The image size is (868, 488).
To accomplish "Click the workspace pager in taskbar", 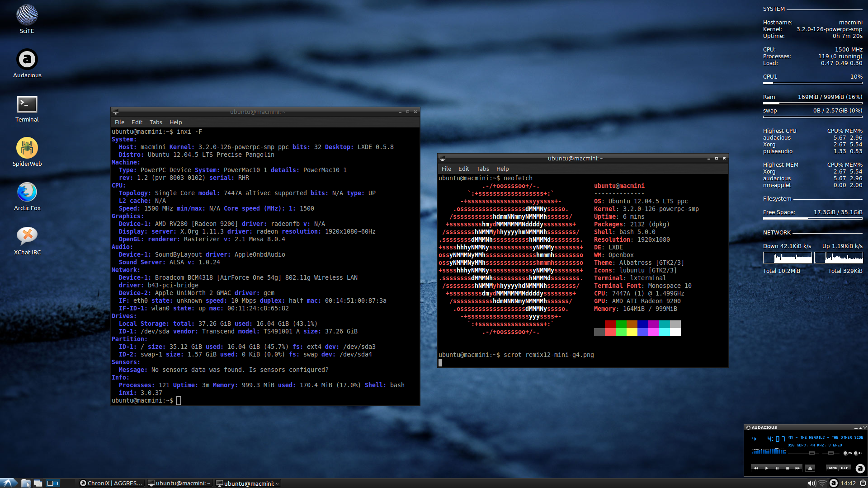I will point(53,483).
